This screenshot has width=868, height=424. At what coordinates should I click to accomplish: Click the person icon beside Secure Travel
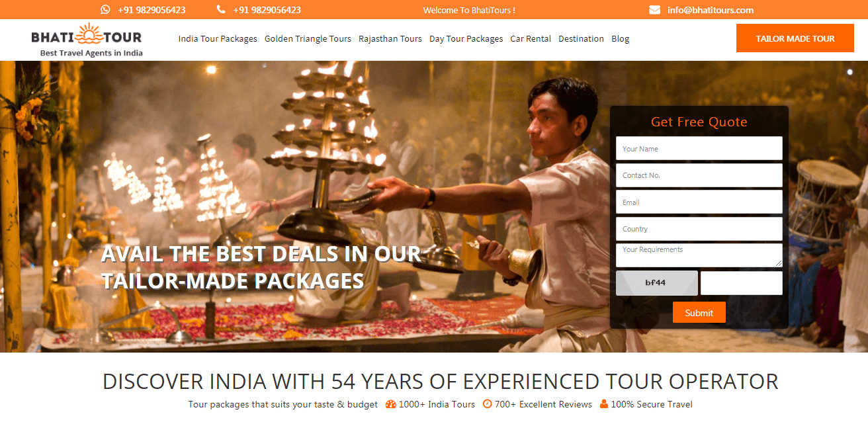(603, 404)
